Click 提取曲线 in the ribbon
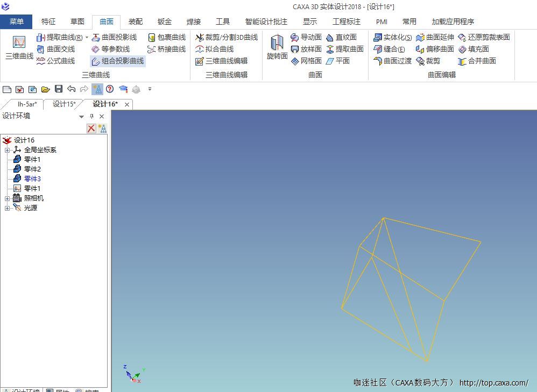The width and height of the screenshot is (537, 392). pos(59,37)
